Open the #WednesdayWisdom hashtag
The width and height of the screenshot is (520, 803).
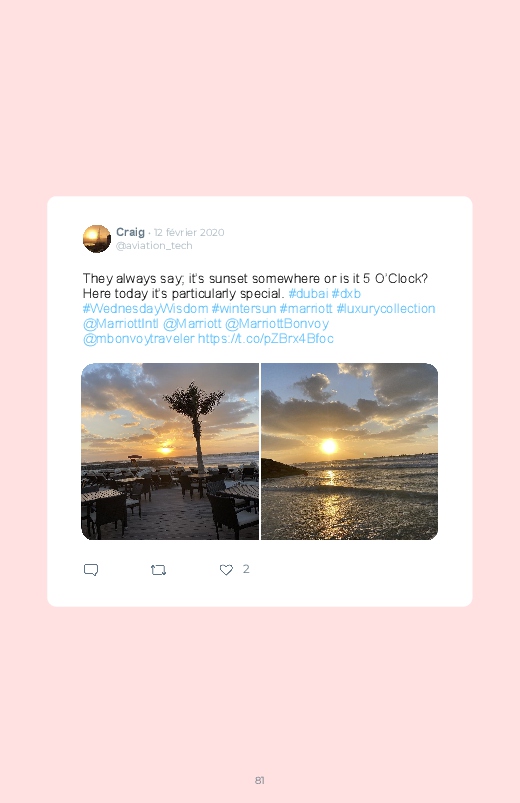coord(145,309)
